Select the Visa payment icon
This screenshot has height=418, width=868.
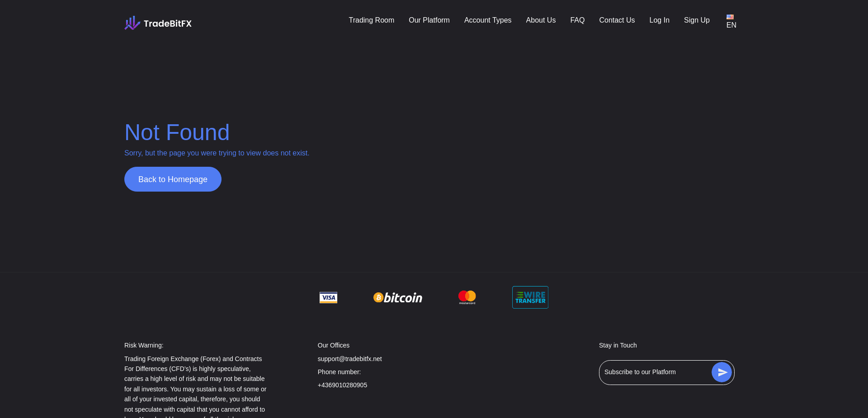[328, 297]
